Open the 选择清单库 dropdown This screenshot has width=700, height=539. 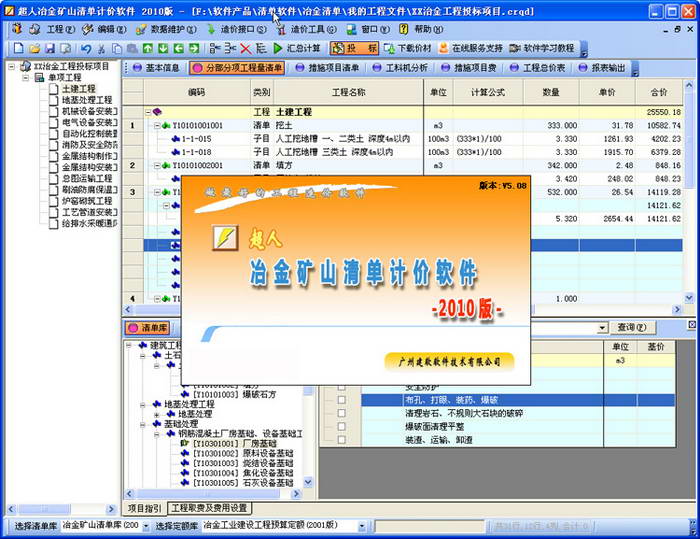[x=146, y=527]
